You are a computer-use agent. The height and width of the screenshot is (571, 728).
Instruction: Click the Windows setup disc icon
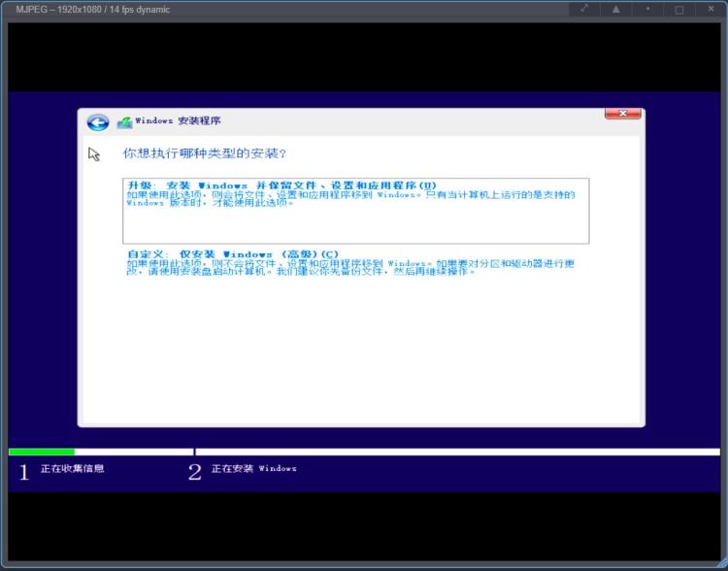coord(124,122)
